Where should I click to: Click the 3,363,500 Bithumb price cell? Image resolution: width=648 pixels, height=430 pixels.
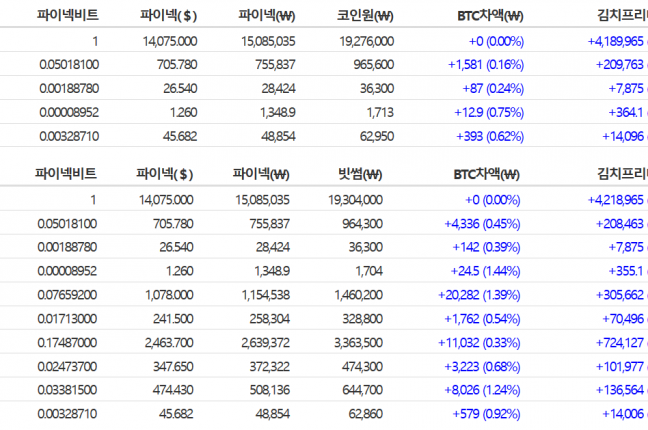356,343
